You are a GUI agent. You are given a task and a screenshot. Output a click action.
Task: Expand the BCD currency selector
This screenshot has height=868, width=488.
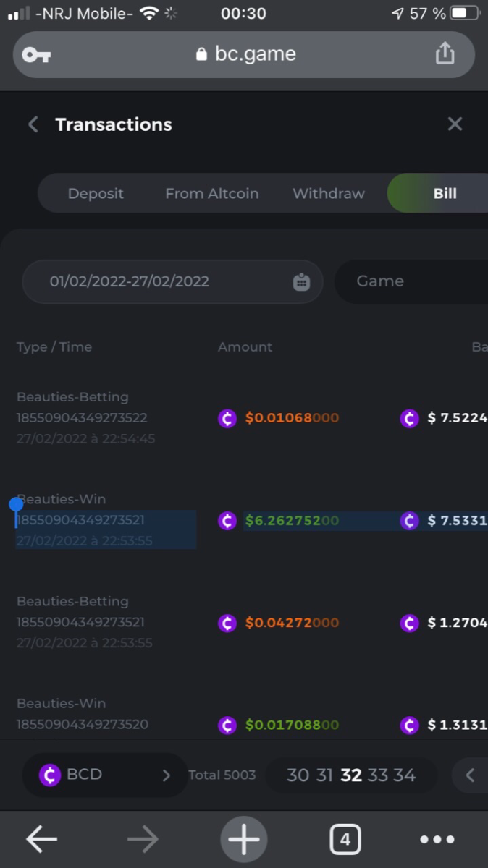pos(105,775)
